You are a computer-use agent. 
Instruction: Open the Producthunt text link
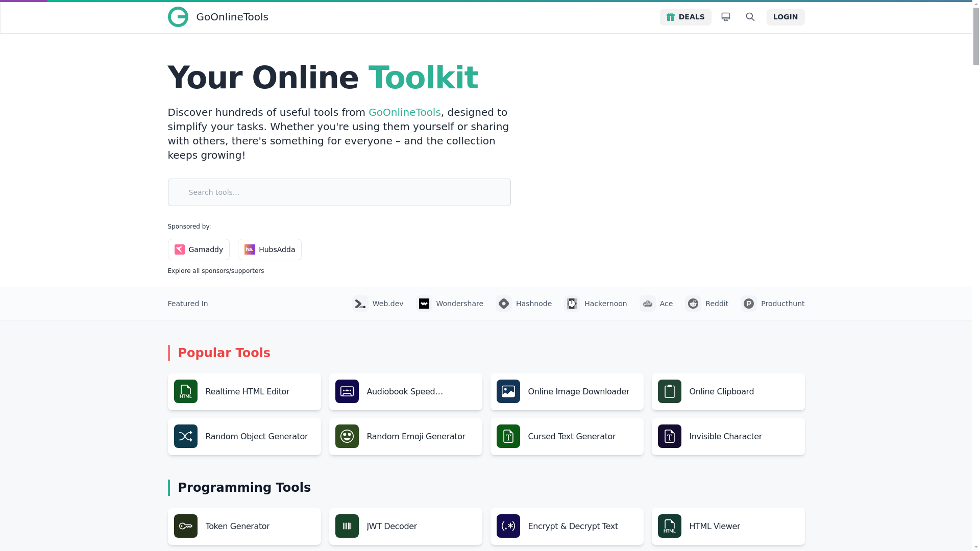783,304
